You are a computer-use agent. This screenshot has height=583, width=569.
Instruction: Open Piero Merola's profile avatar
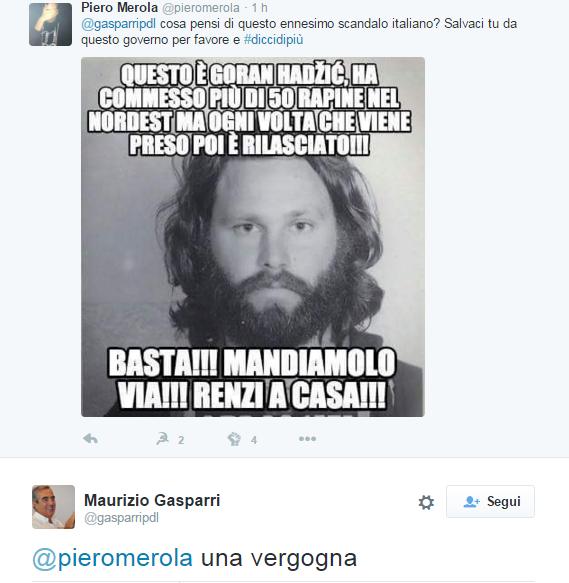(x=51, y=25)
